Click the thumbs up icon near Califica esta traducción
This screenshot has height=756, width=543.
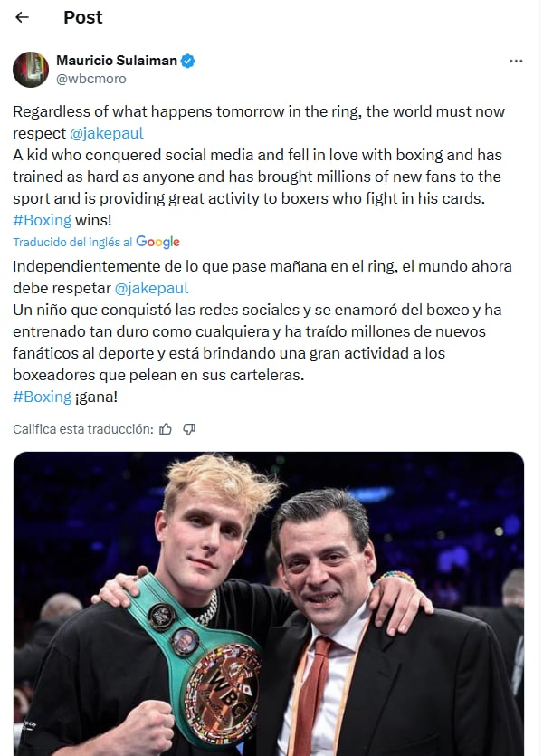pos(166,430)
